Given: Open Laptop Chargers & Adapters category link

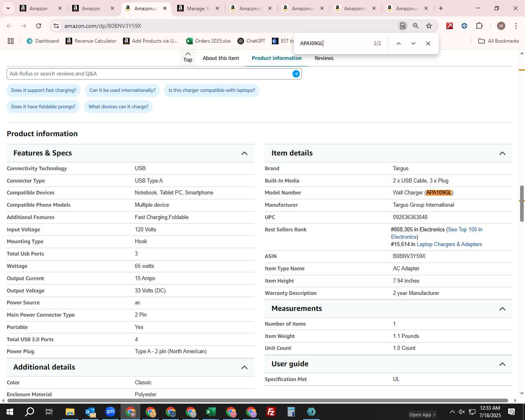Looking at the screenshot, I should 449,244.
